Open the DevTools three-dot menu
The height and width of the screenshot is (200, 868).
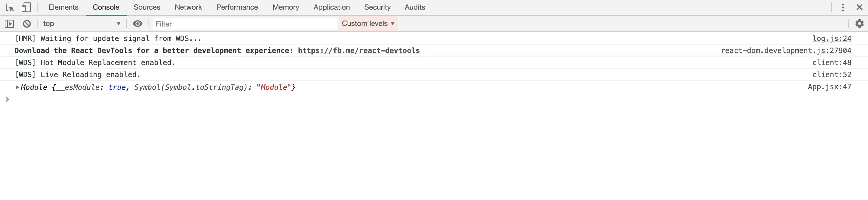[x=843, y=8]
